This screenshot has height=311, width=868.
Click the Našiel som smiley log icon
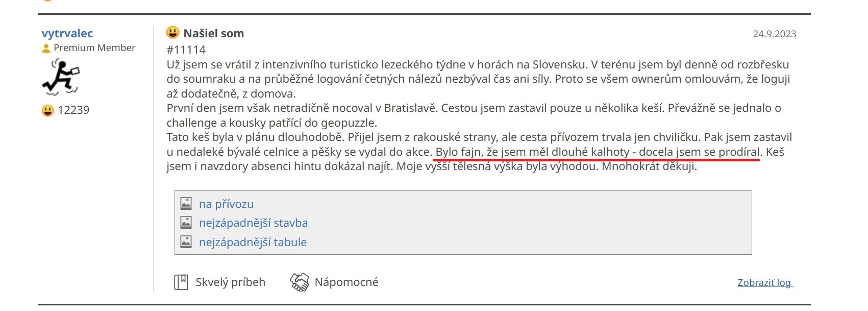pos(173,33)
